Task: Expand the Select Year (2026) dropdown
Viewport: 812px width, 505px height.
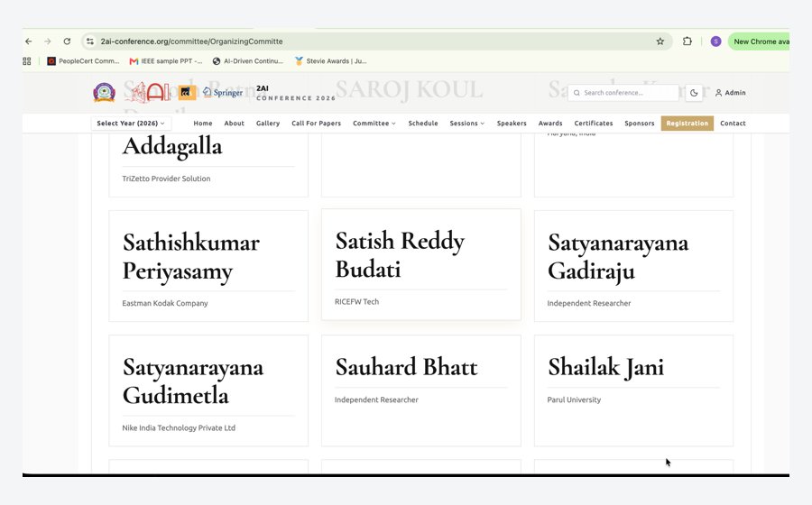Action: coord(131,124)
